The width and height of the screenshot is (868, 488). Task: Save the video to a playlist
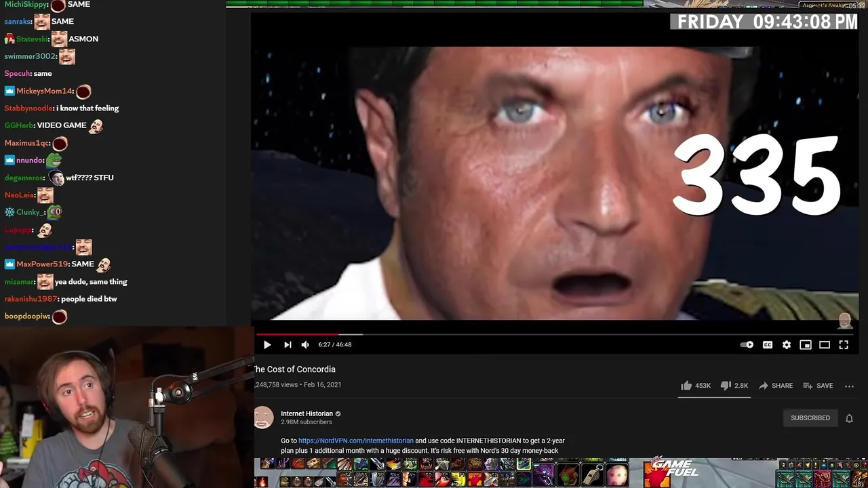(x=818, y=386)
